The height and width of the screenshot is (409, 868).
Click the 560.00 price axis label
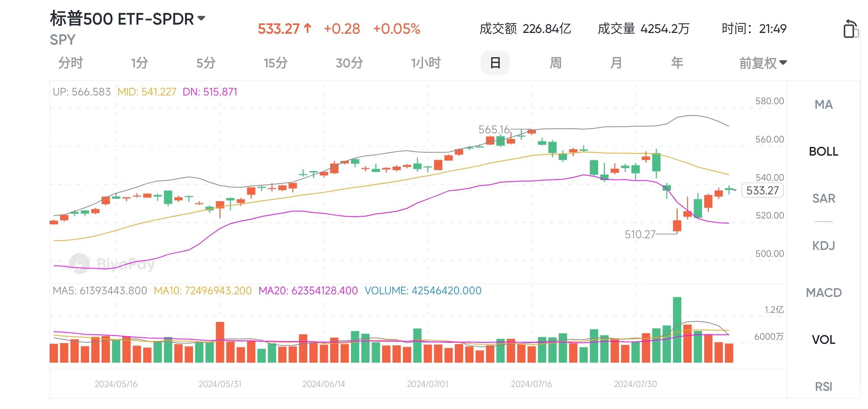[x=769, y=139]
